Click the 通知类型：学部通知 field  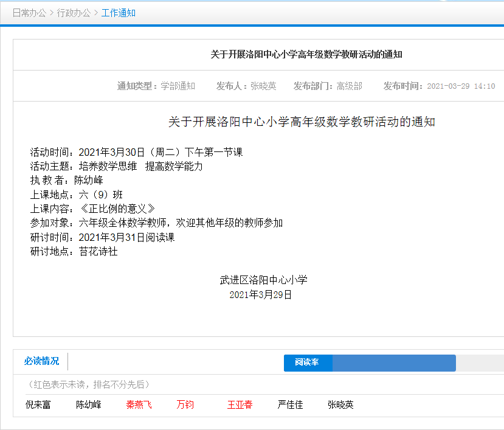click(x=156, y=86)
